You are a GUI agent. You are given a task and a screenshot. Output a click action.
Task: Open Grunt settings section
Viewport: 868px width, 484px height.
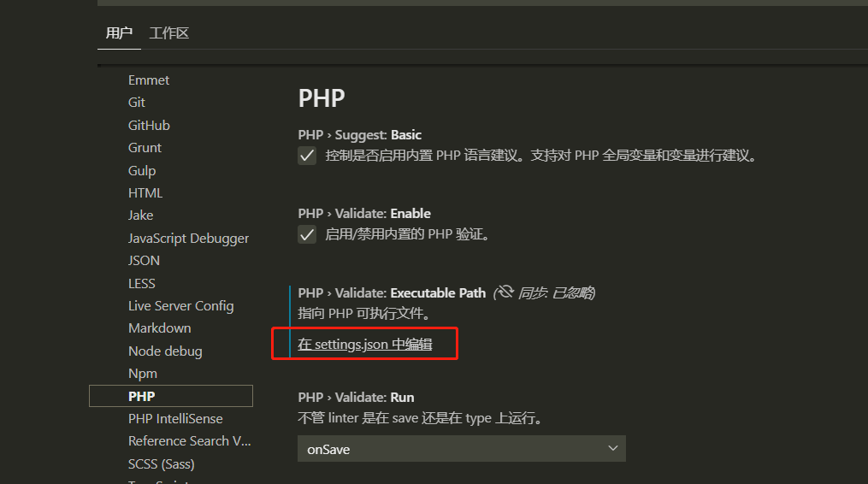pos(145,148)
